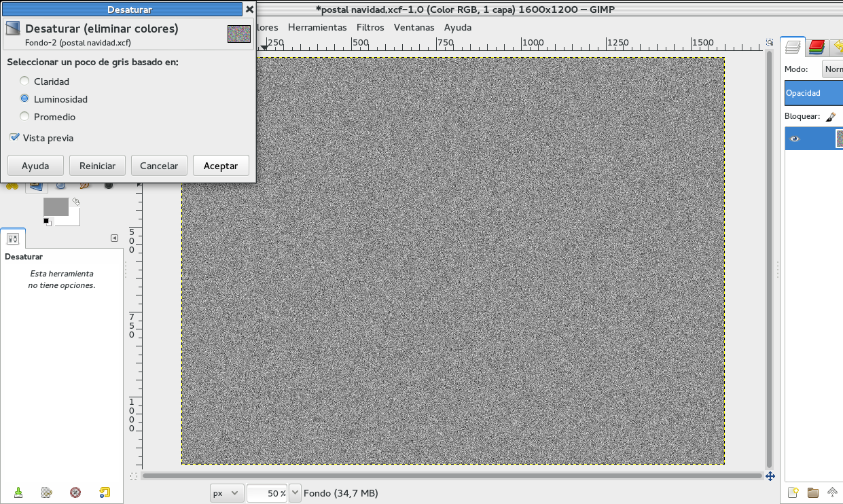Open the Modo blend mode dropdown
Image resolution: width=843 pixels, height=504 pixels.
[x=834, y=69]
